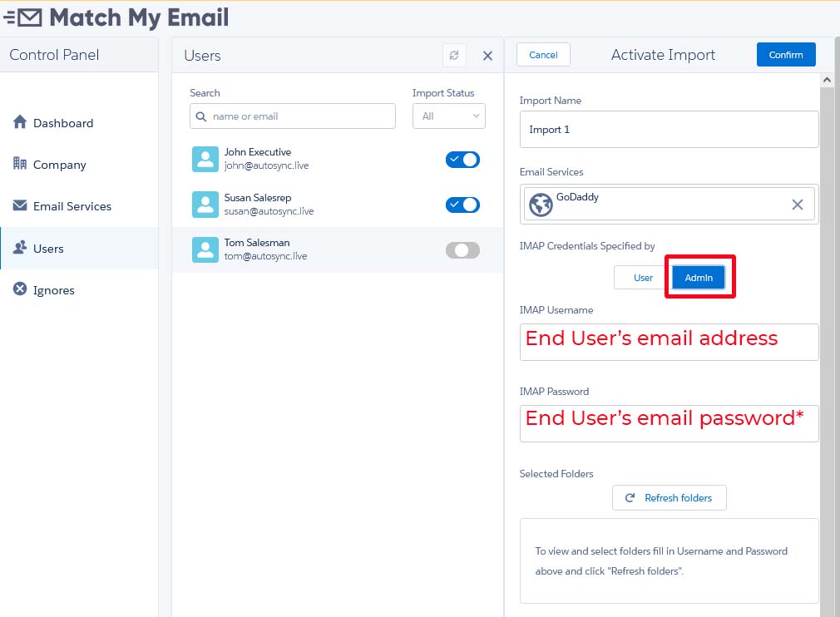Open the Ignores section
840x617 pixels.
tap(53, 290)
